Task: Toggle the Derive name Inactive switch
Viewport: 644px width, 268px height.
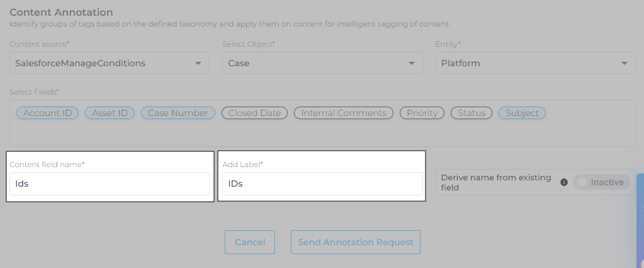Action: (x=601, y=182)
